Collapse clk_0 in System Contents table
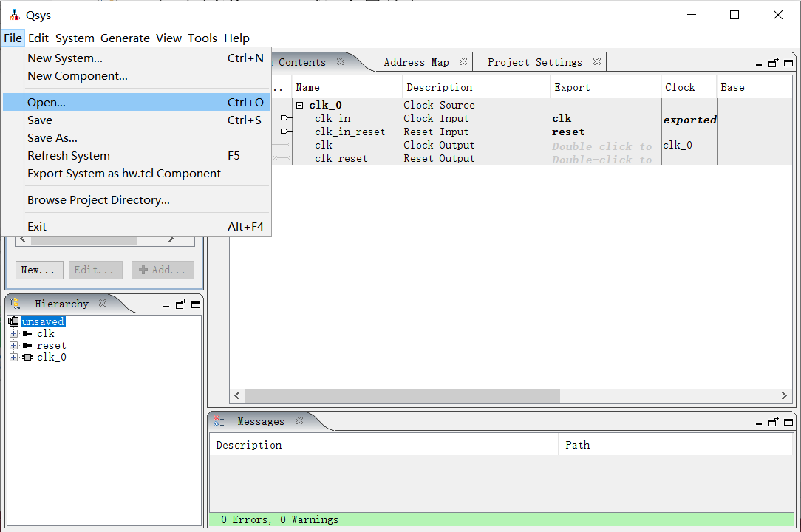Image resolution: width=801 pixels, height=532 pixels. click(x=300, y=106)
